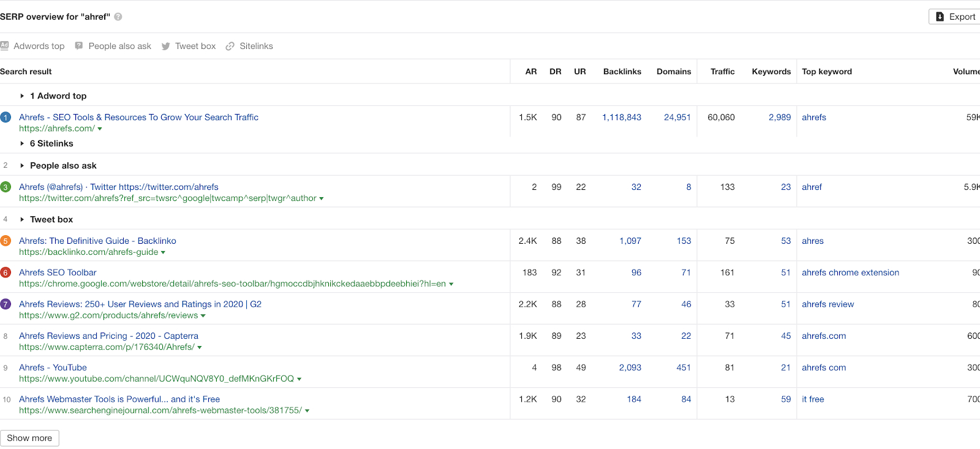Open dropdown beside youtube.com channel URL
The height and width of the screenshot is (449, 980).
(x=300, y=379)
